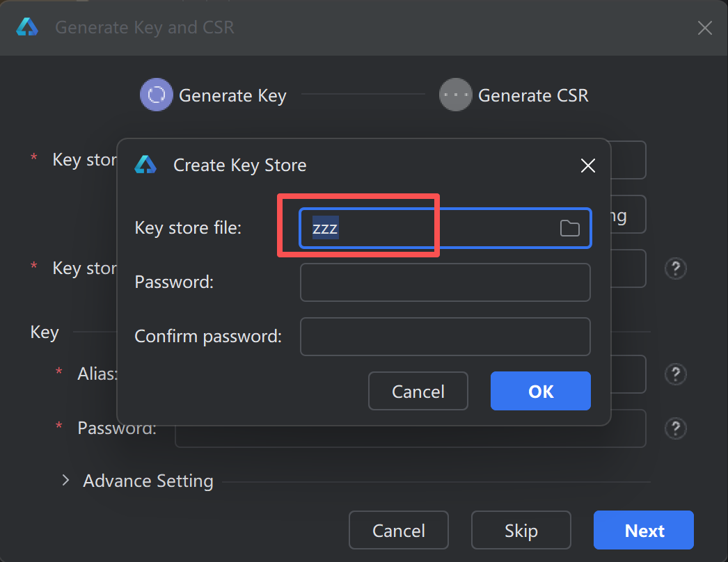Click the logo icon in Create Key Store dialog

[x=145, y=165]
